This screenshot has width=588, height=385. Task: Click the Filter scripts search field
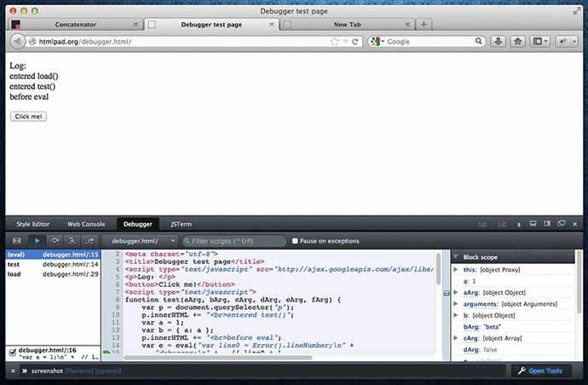pos(233,241)
